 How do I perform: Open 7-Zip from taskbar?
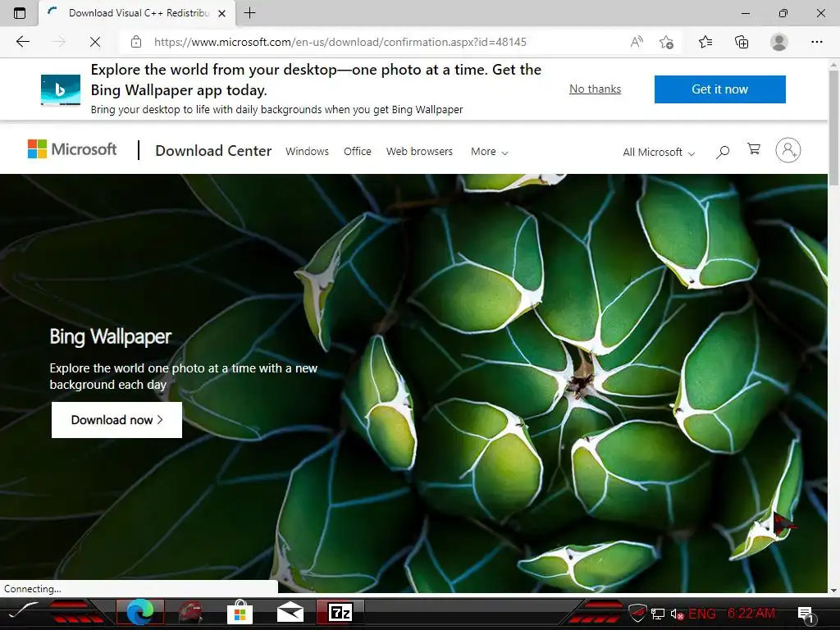[340, 612]
